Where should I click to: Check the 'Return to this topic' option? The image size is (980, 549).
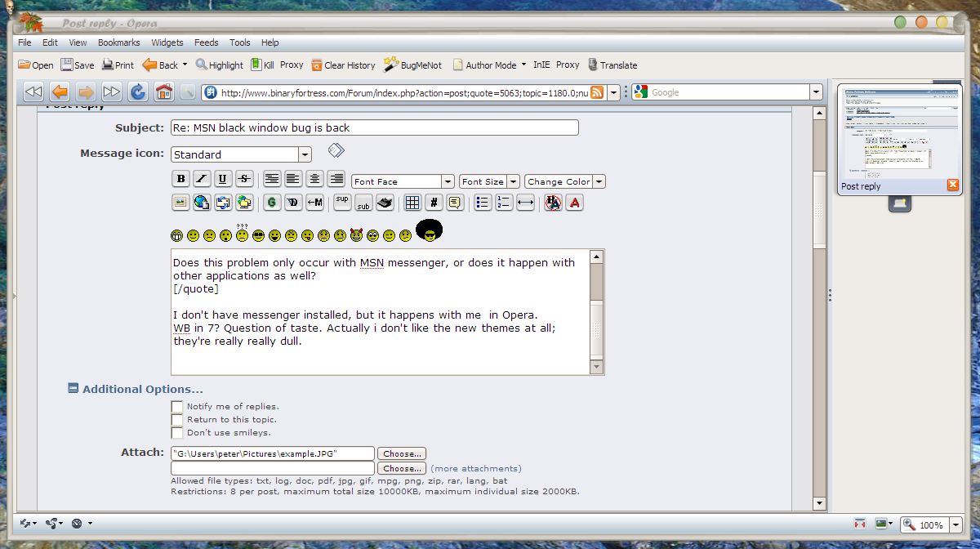point(176,419)
